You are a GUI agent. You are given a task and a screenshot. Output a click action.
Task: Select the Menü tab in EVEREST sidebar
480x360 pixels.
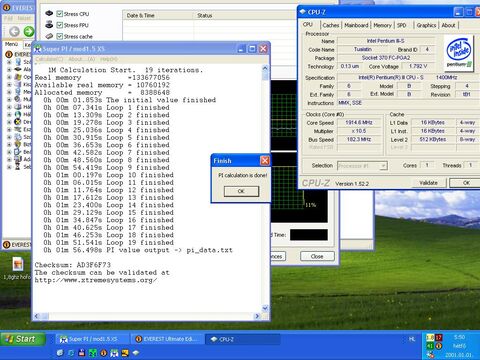[11, 44]
